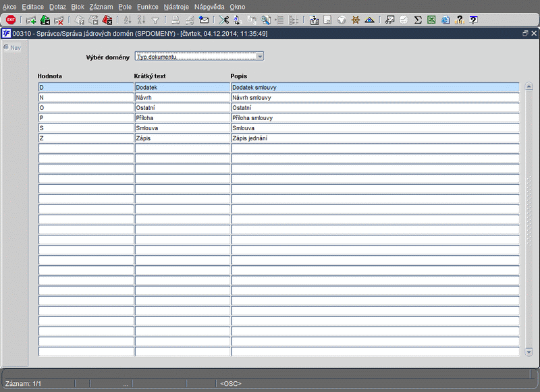Click the Popis cell 'Zápis jednání'
The height and width of the screenshot is (392, 540).
(375, 138)
